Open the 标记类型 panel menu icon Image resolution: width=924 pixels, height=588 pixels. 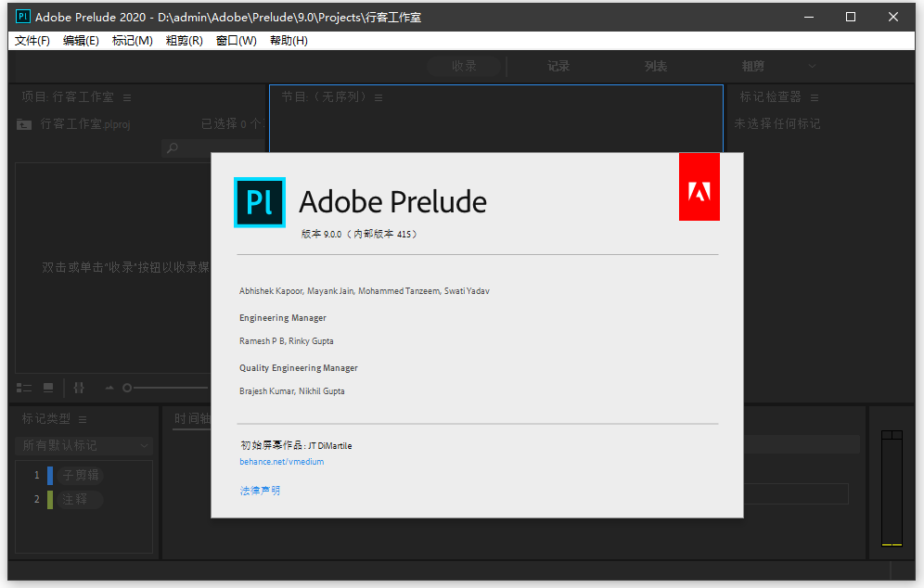(x=83, y=419)
